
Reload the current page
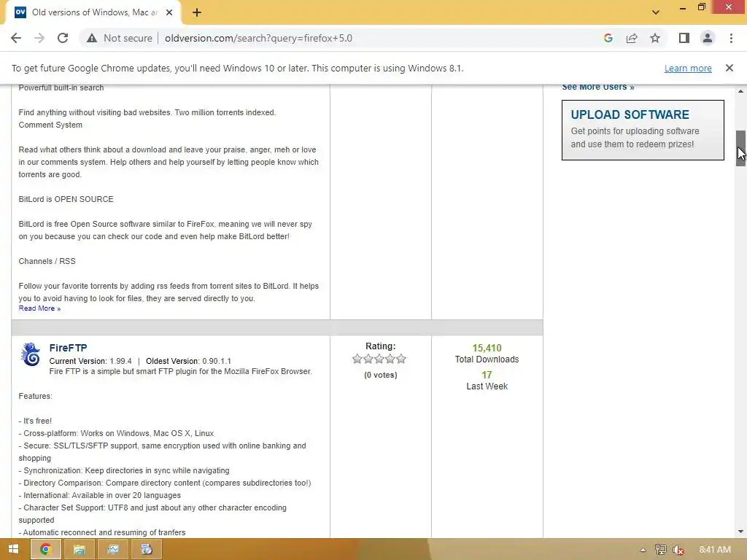click(63, 38)
